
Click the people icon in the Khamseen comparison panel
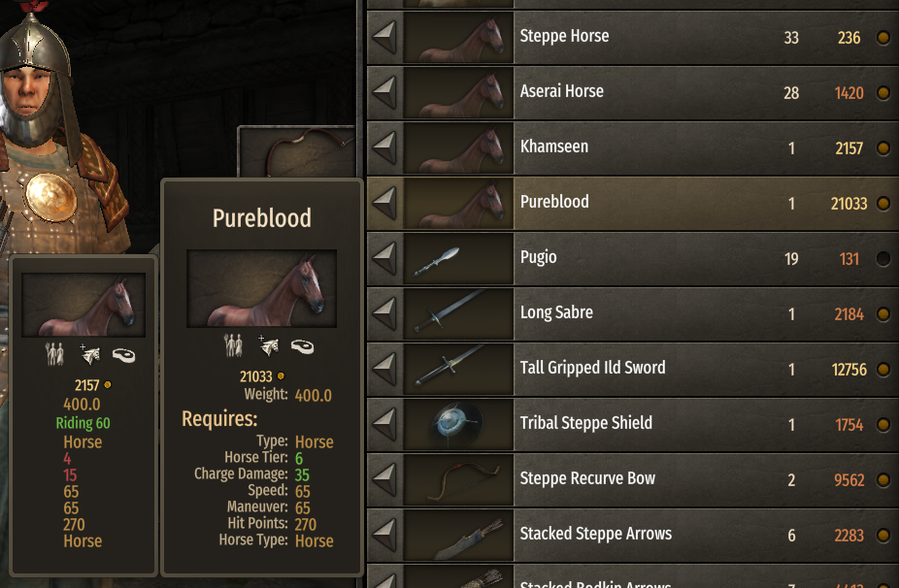(54, 354)
